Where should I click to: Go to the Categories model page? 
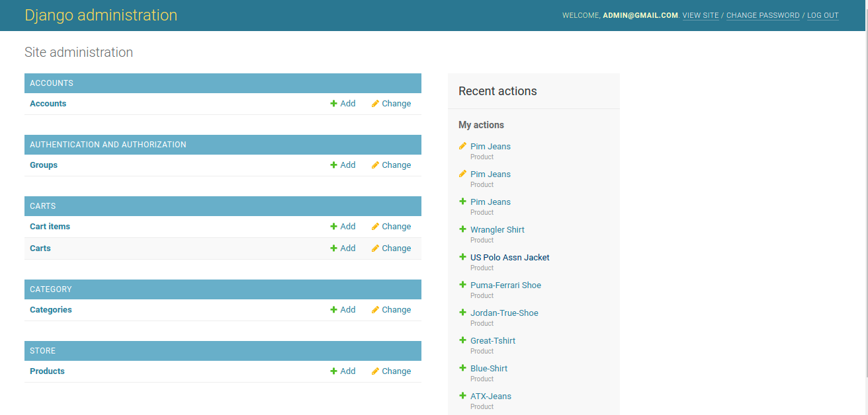(x=51, y=310)
